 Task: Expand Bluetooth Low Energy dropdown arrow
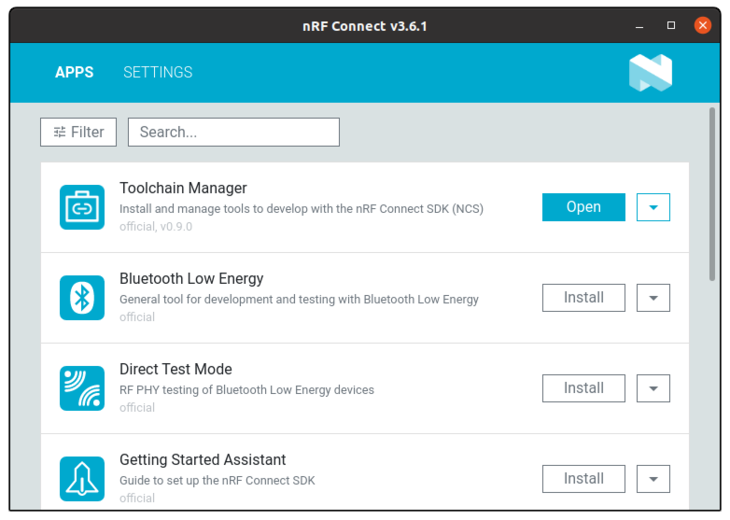[x=653, y=297]
